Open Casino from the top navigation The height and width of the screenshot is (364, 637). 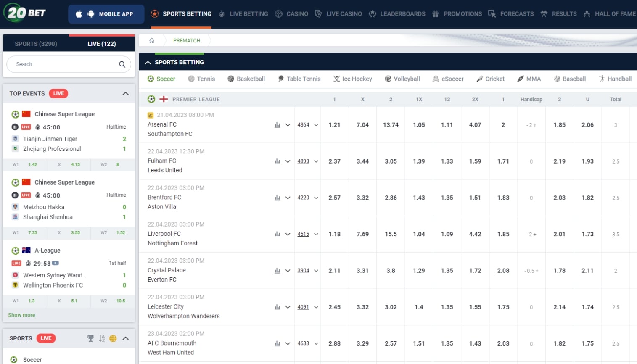(291, 14)
